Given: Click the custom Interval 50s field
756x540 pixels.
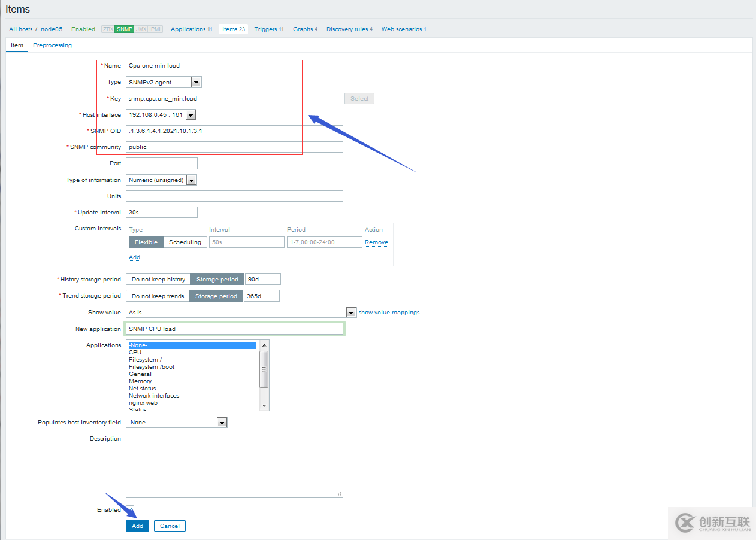Looking at the screenshot, I should [x=247, y=242].
